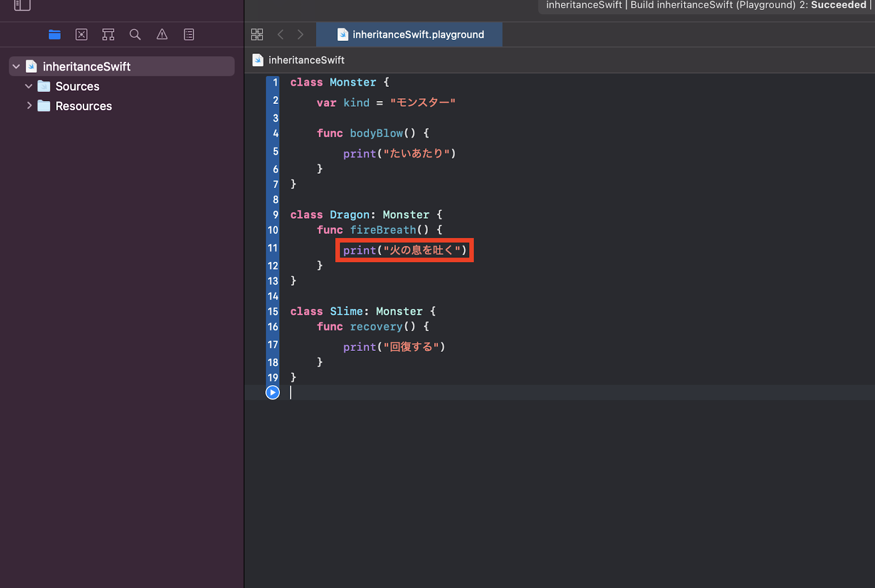Click the "class Dragon: Monster" line
The height and width of the screenshot is (588, 875).
[366, 215]
